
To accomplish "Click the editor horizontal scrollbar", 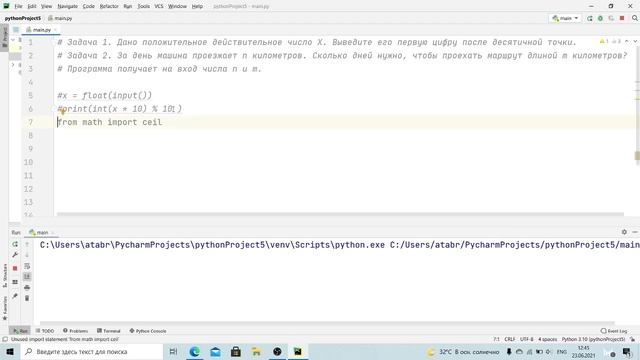I will 340,214.
